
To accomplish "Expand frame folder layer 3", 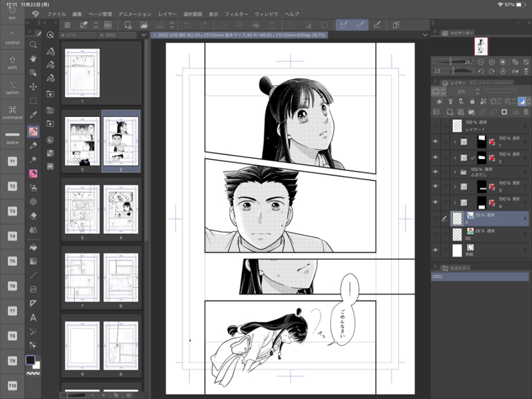I will pos(455,186).
